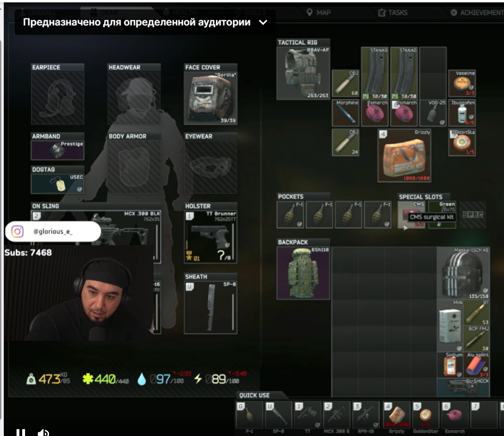The image size is (504, 436).
Task: Select the Milk carton in backpack
Action: 450,326
